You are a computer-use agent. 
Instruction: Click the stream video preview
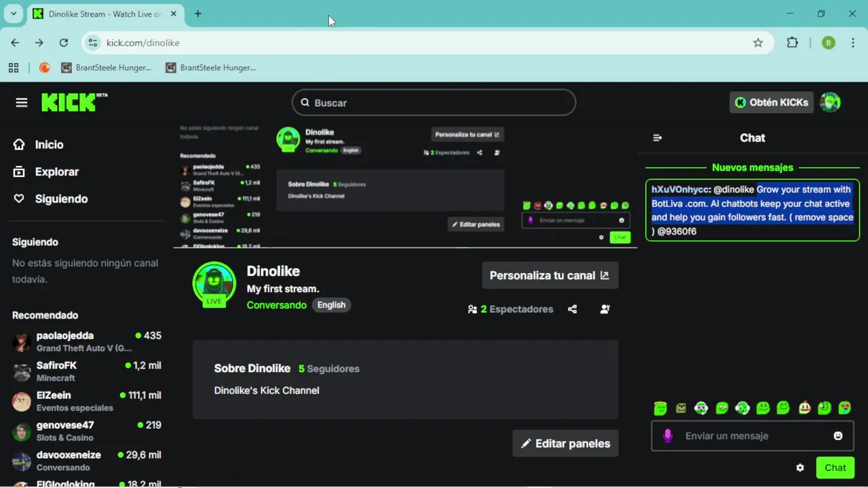click(406, 185)
